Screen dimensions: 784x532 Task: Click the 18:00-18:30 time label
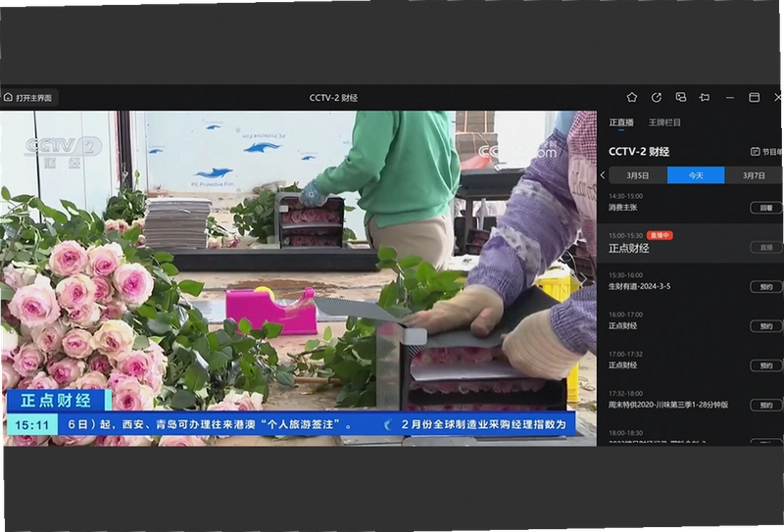click(x=625, y=433)
